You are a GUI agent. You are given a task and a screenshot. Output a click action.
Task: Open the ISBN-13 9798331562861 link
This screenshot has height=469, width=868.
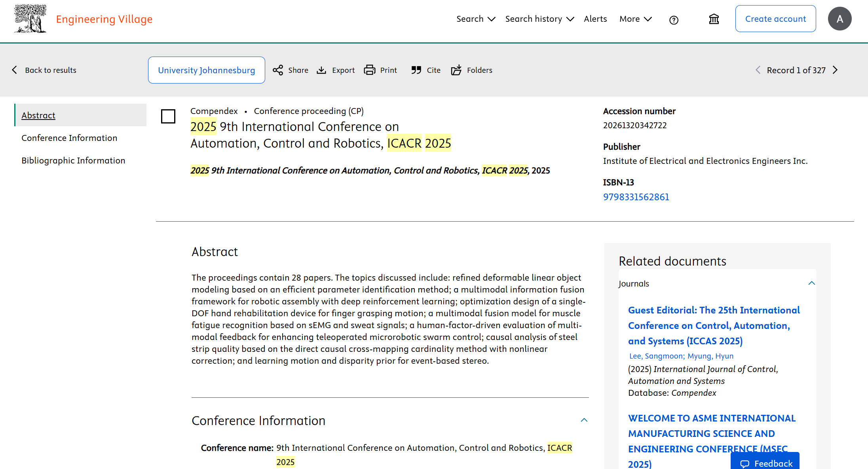(x=636, y=197)
